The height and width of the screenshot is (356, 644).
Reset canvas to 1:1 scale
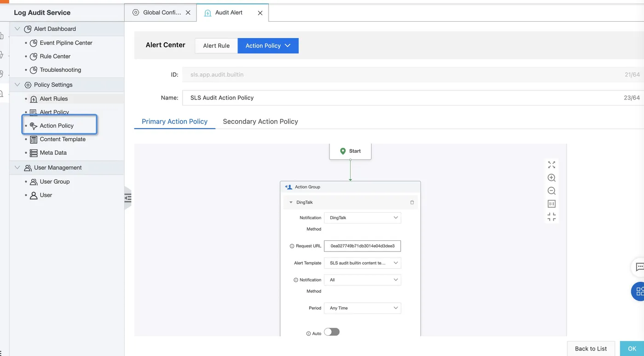click(552, 204)
